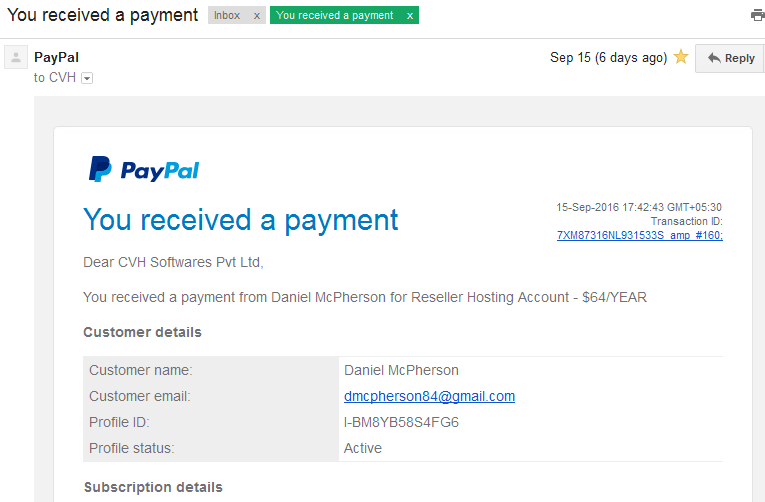
Task: Click the Reply button
Action: 730,58
